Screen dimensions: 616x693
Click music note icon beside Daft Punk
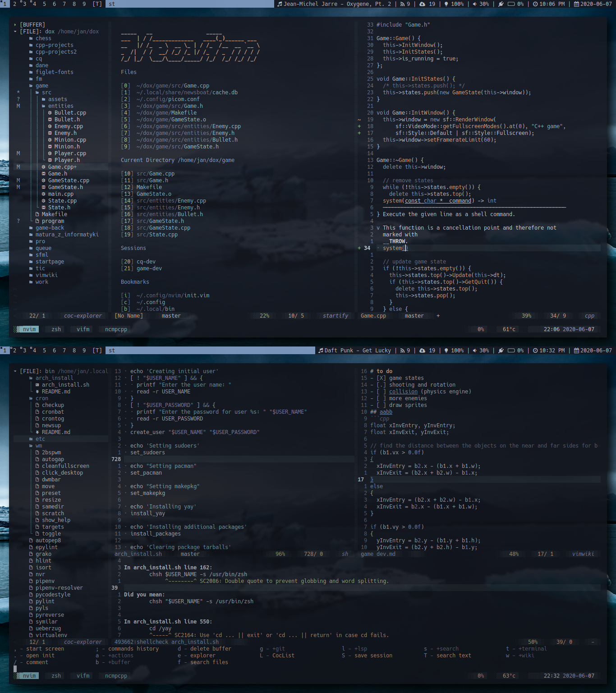(321, 351)
